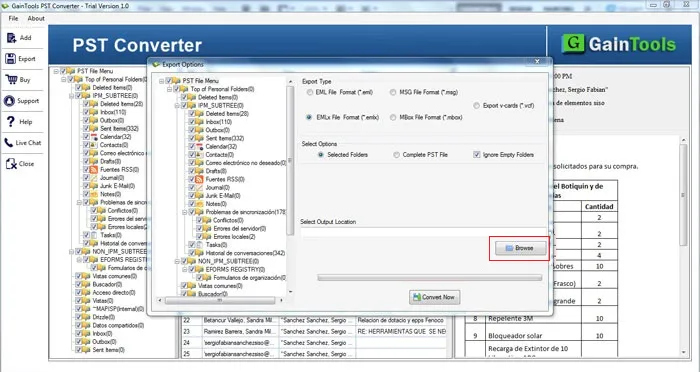Click the Export save icon
The width and height of the screenshot is (700, 372).
11,59
